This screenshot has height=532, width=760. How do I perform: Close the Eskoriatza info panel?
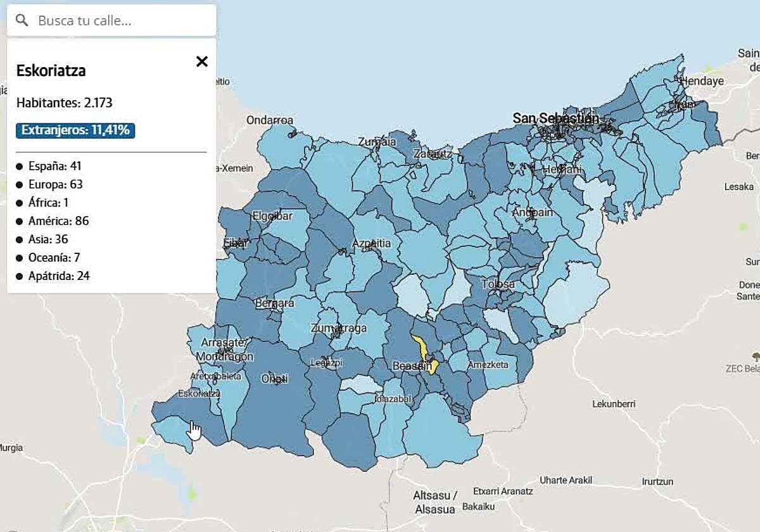[201, 61]
